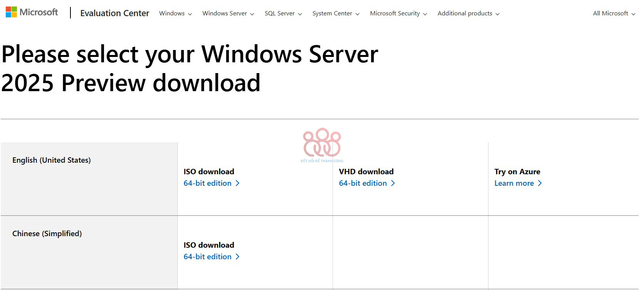Click arrow icon after VHD 64-bit edition
The height and width of the screenshot is (290, 644).
point(393,183)
